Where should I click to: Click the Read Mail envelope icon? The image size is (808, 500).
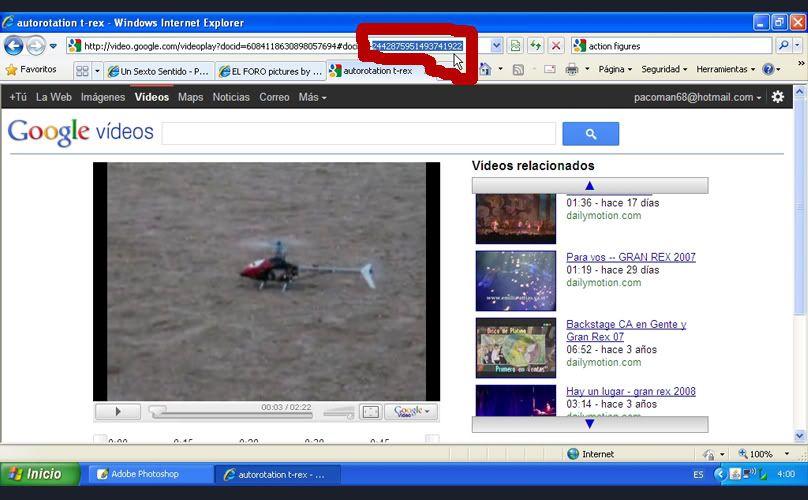tap(550, 69)
